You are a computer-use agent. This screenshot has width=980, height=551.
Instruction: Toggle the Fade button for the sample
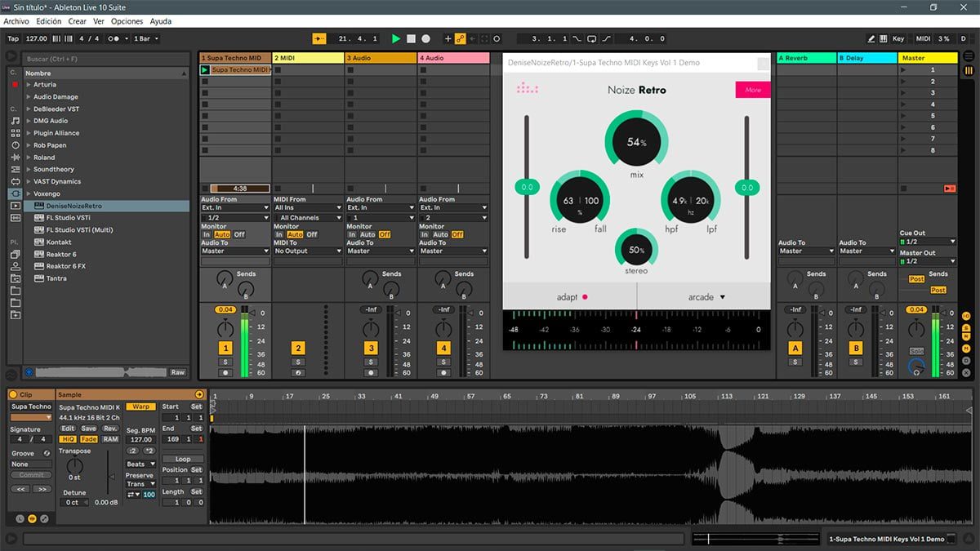(x=89, y=439)
